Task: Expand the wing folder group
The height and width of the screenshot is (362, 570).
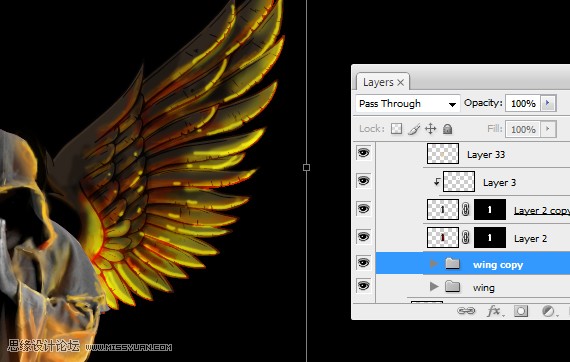Action: pyautogui.click(x=434, y=286)
